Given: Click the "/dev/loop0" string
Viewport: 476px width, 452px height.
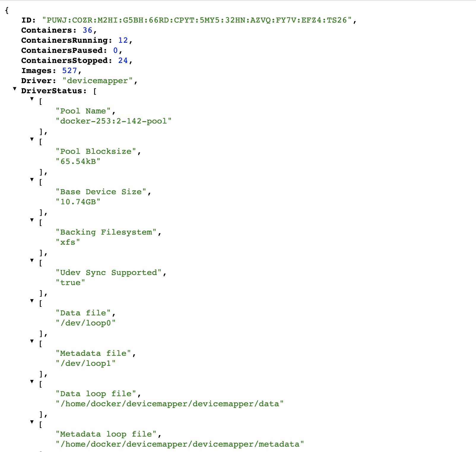Looking at the screenshot, I should tap(86, 323).
